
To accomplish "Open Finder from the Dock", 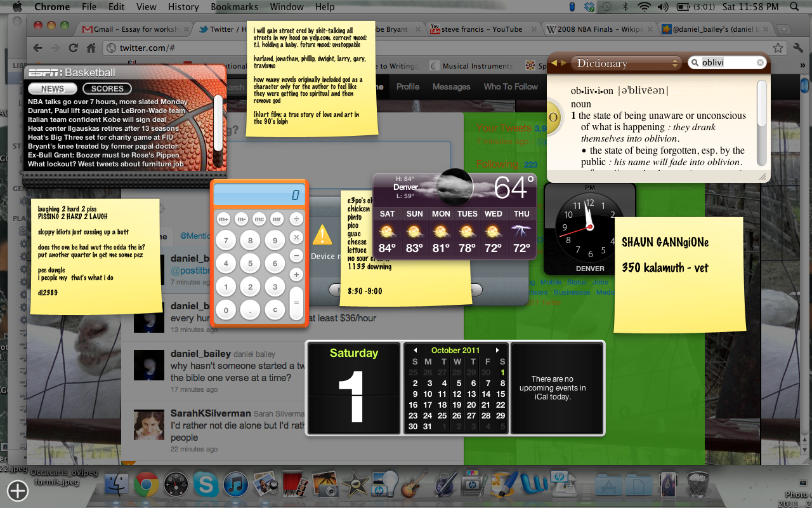I will (117, 485).
